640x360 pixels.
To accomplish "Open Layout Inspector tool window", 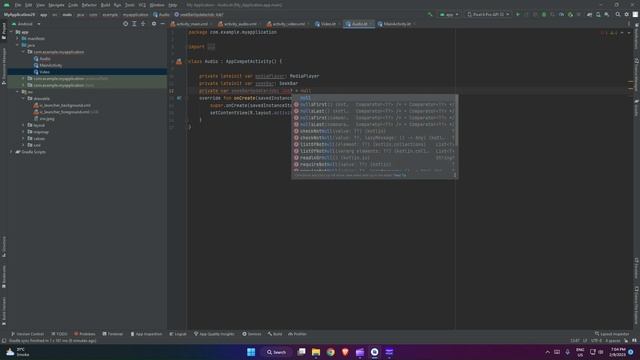I will click(612, 334).
